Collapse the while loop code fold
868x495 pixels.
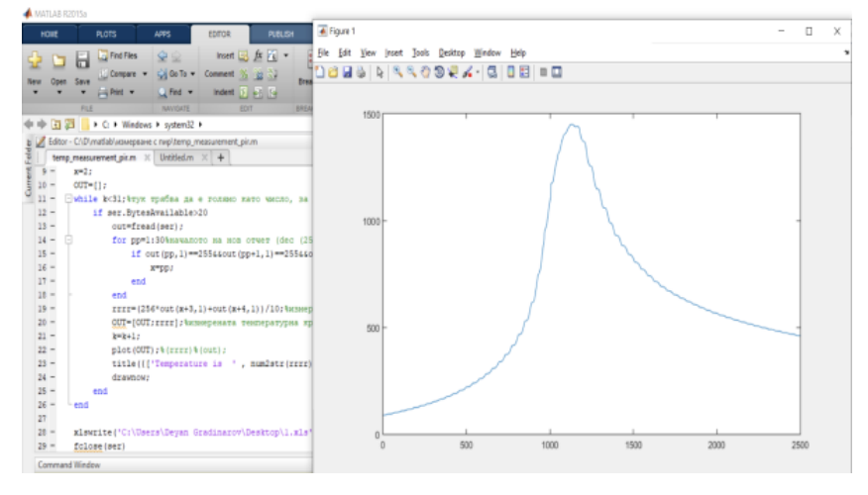point(68,199)
